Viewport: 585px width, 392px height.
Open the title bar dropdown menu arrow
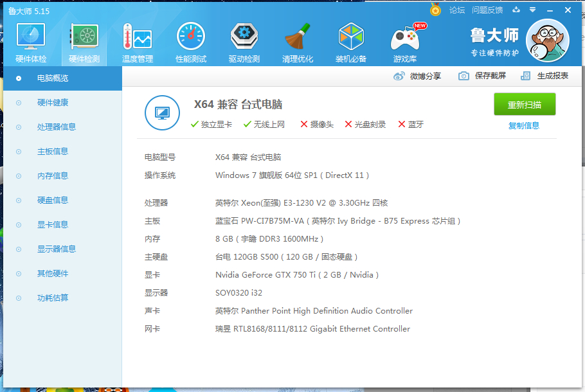[533, 10]
